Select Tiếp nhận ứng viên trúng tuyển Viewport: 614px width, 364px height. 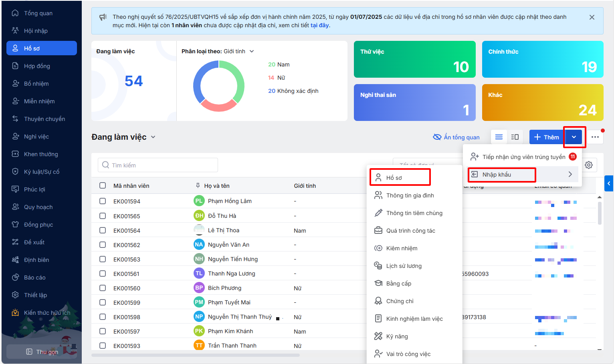pyautogui.click(x=523, y=157)
